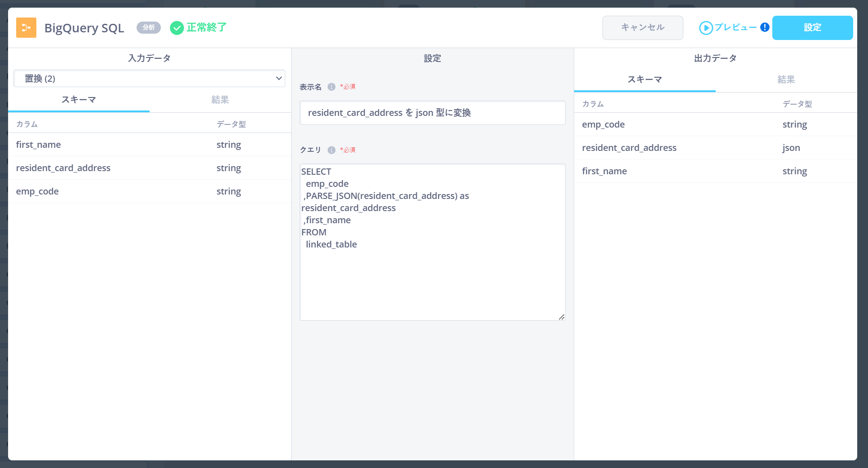Click the info icon next to 表示名
The width and height of the screenshot is (868, 468).
tap(332, 87)
